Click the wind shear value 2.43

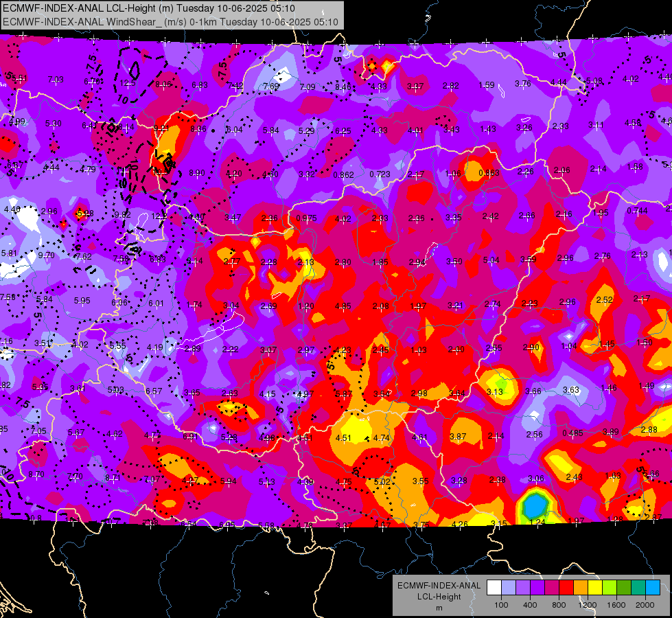click(x=575, y=477)
